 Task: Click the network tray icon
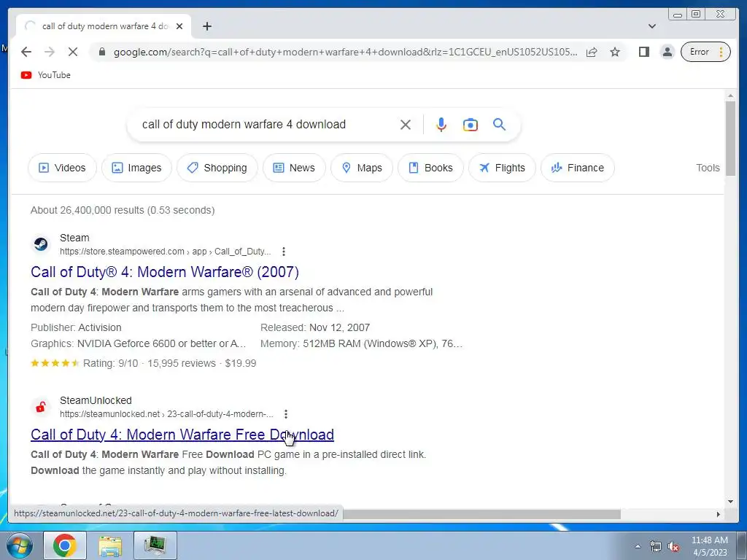(656, 547)
